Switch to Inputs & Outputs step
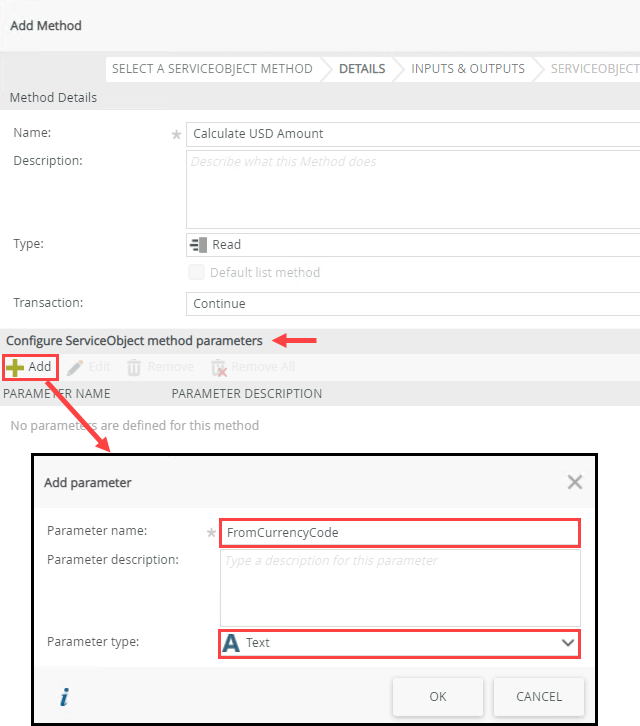Screen dimensions: 640x726 click(x=468, y=69)
